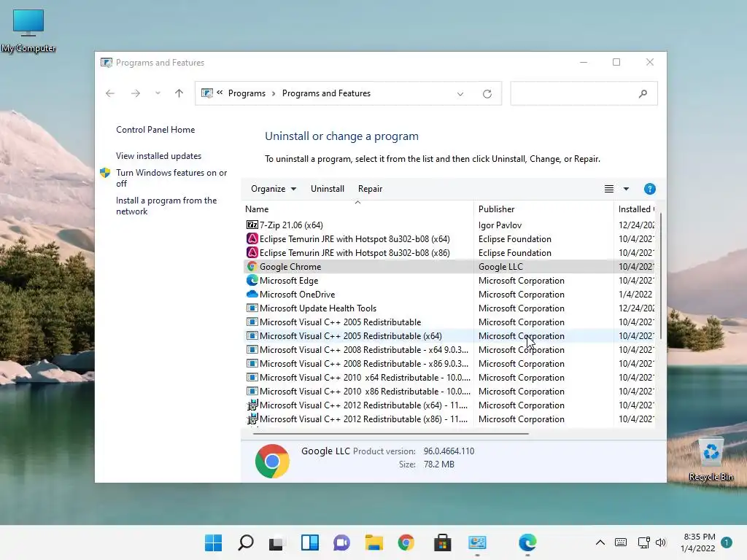Viewport: 747px width, 560px height.
Task: Open Task View on the taskbar
Action: pyautogui.click(x=276, y=542)
